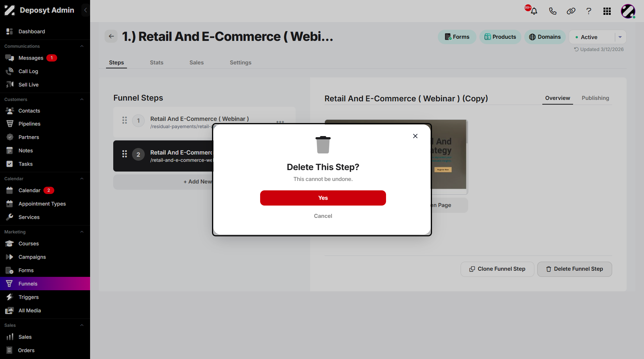The image size is (644, 359).
Task: Open the Products shortcut button
Action: (500, 37)
